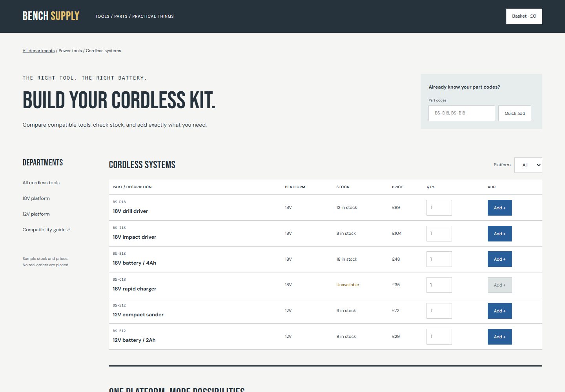Click the "12V compact sander" product name
Screen dimensions: 565x392
click(138, 315)
